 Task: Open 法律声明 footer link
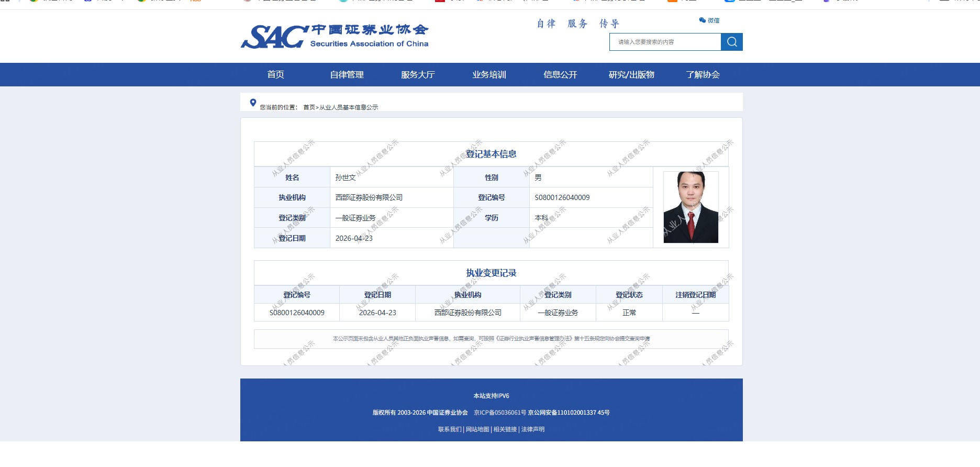point(533,429)
